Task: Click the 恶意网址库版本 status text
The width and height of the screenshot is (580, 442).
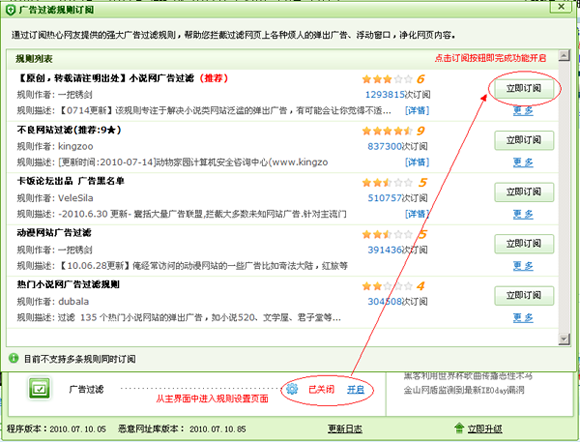Action: (182, 429)
